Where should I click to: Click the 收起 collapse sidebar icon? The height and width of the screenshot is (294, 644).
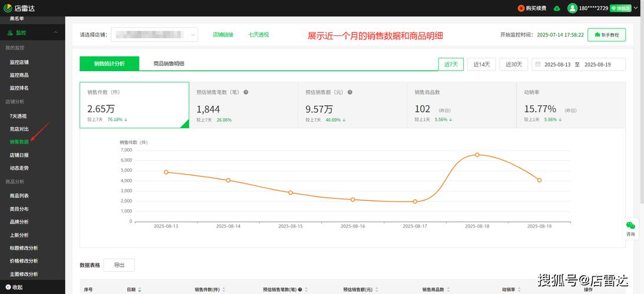(8, 287)
